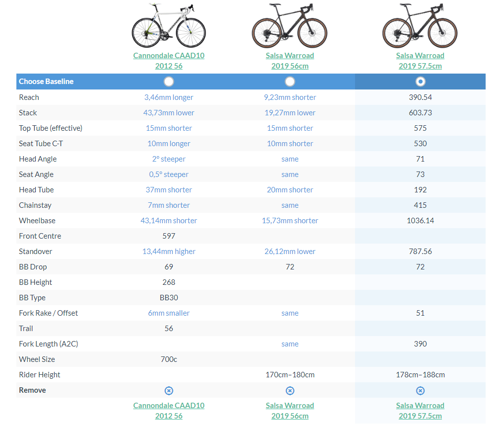
Task: Click the '2° steeper' head angle value
Action: click(169, 159)
